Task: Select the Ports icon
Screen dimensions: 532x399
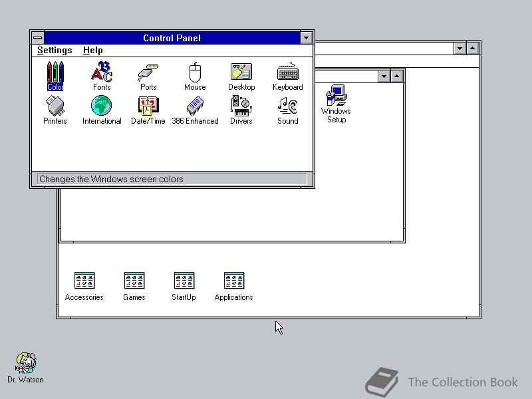Action: 148,76
